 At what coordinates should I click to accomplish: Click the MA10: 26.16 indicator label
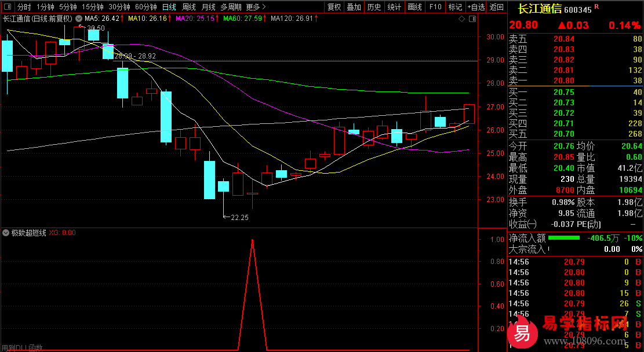[x=147, y=19]
